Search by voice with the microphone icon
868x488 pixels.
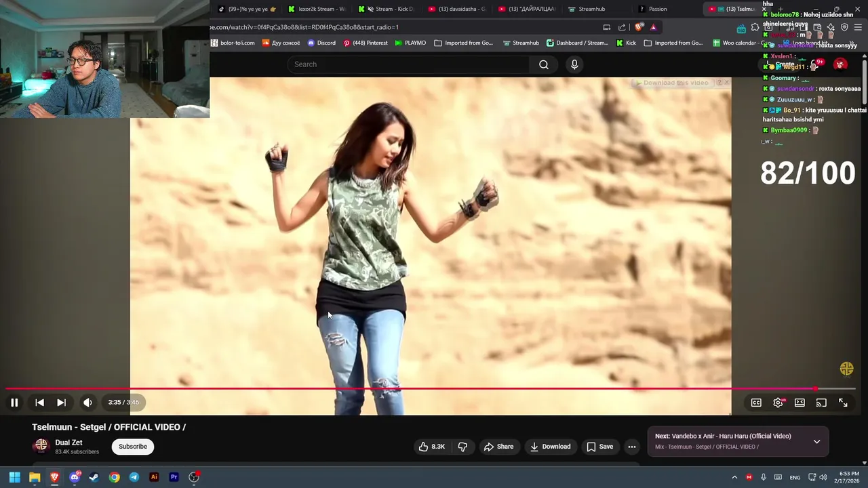[x=574, y=64]
